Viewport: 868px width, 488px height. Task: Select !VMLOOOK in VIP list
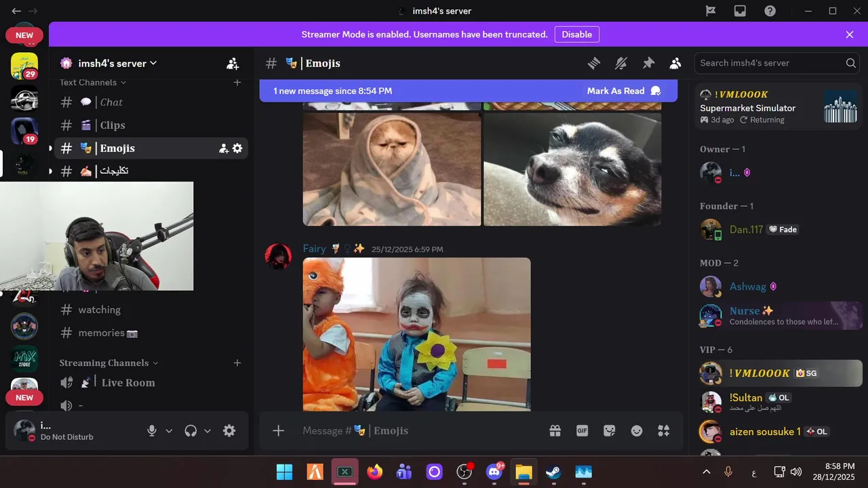tap(778, 373)
